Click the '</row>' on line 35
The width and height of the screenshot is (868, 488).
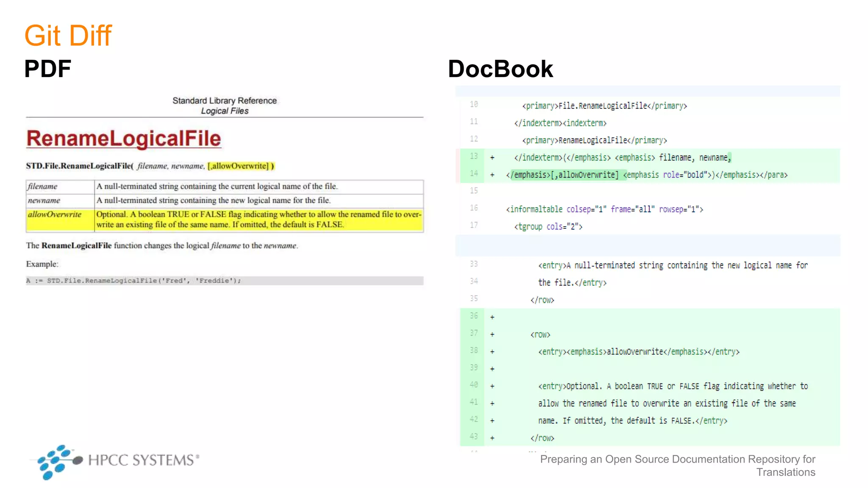pyautogui.click(x=542, y=300)
